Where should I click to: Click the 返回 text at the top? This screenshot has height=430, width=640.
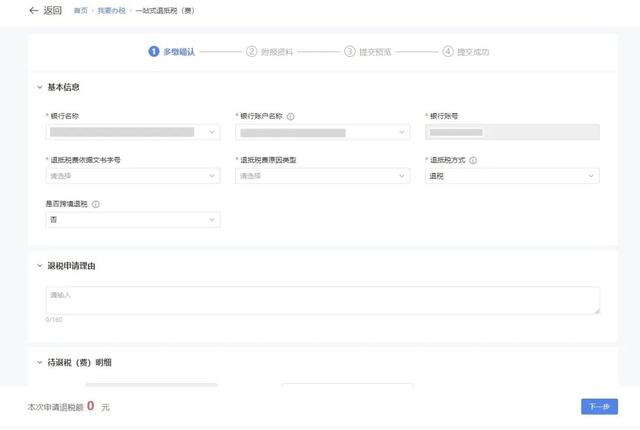(x=53, y=11)
